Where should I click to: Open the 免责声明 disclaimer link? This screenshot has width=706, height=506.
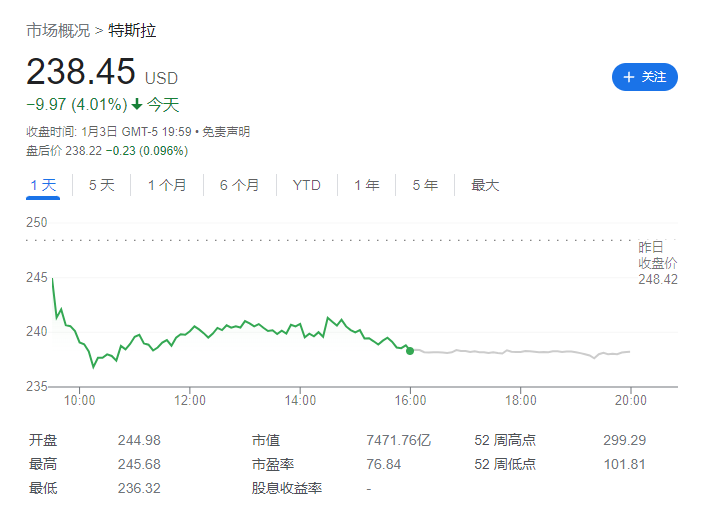[x=226, y=131]
